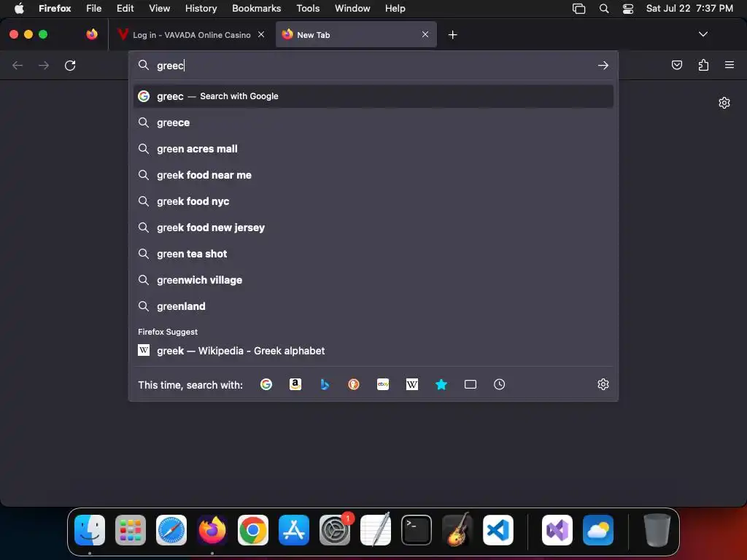Open the File menu
This screenshot has height=560, width=747.
(x=94, y=8)
